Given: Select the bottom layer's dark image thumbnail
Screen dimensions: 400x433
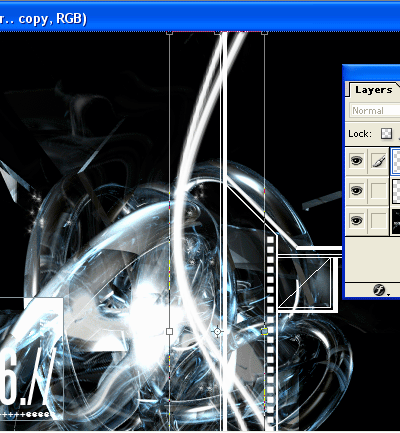Looking at the screenshot, I should tap(396, 221).
